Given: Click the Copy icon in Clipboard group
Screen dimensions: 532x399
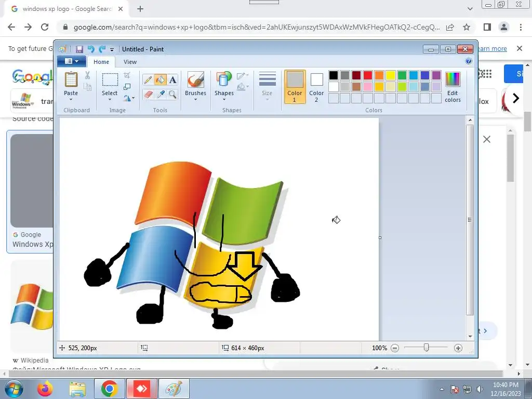Looking at the screenshot, I should point(87,87).
